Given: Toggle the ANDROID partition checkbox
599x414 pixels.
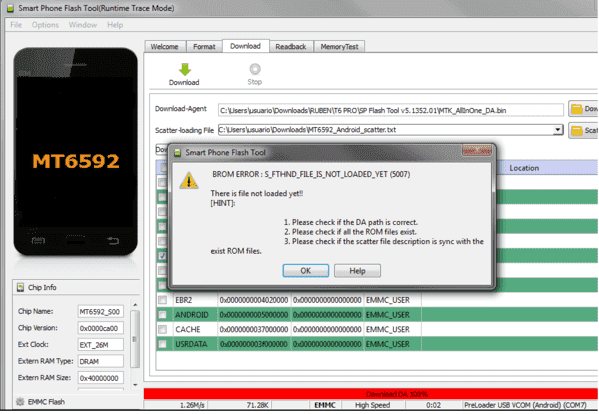Looking at the screenshot, I should 162,315.
